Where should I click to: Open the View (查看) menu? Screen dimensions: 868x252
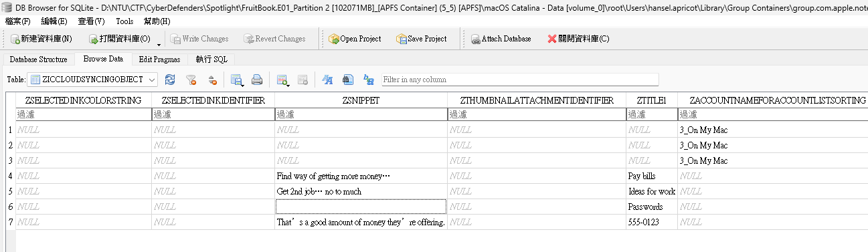point(91,21)
